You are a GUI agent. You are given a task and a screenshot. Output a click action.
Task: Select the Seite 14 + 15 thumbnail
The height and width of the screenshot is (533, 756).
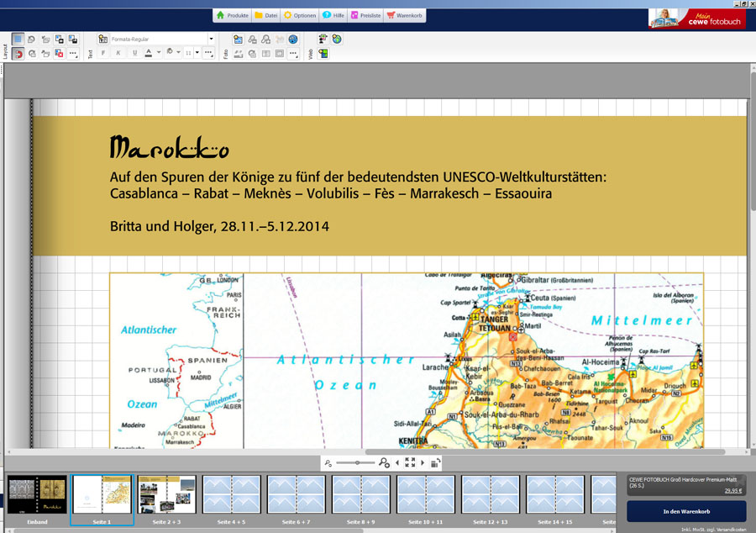pos(555,494)
